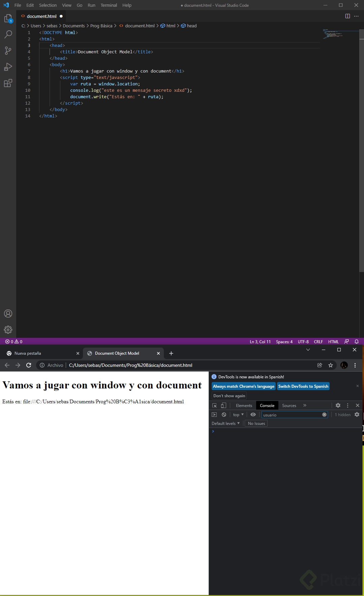This screenshot has width=364, height=596.
Task: Open the Accounts menu in VS Code
Action: (8, 314)
